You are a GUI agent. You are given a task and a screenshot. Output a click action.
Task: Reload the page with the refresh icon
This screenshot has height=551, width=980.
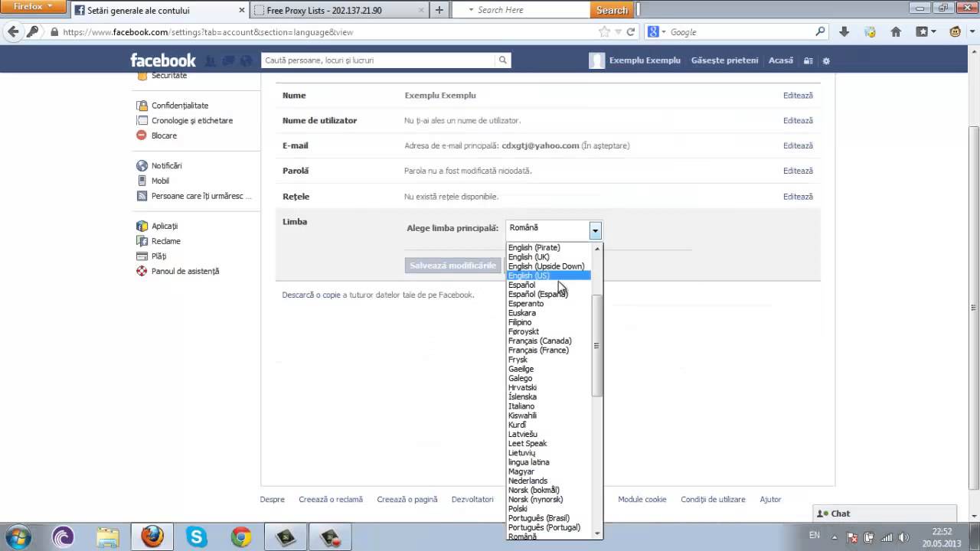[631, 32]
